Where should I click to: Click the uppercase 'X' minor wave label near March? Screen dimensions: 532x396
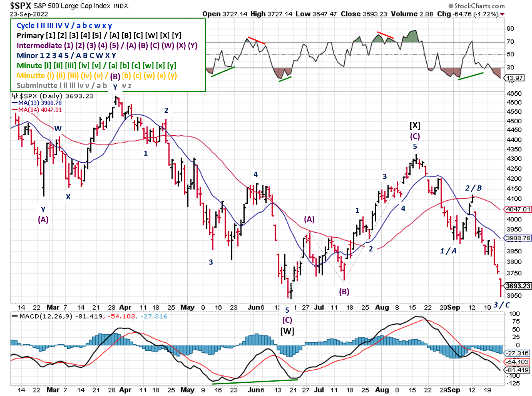68,197
